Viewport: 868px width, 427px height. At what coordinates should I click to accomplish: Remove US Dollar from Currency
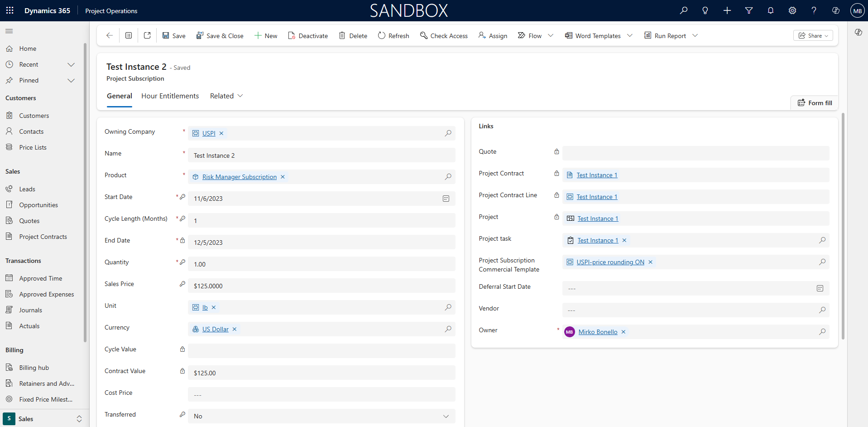pyautogui.click(x=235, y=329)
